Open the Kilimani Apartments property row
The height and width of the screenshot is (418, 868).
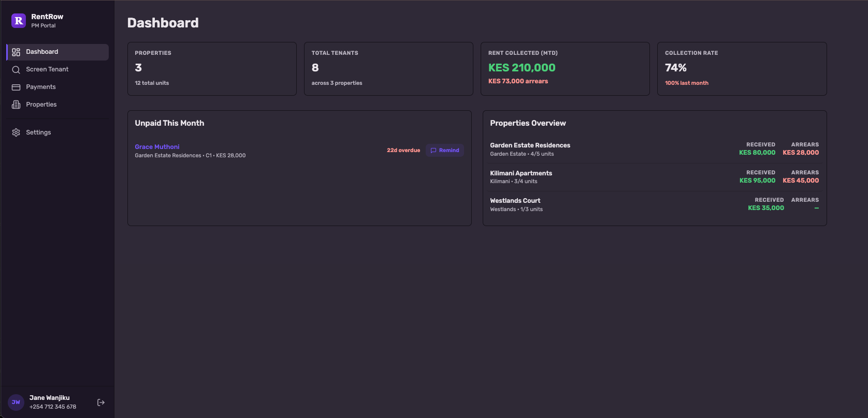(x=655, y=177)
